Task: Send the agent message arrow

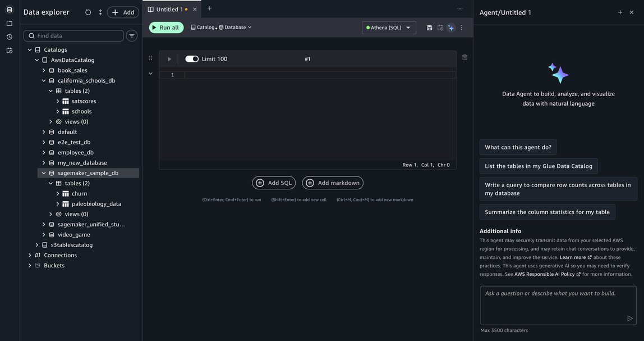Action: click(629, 318)
